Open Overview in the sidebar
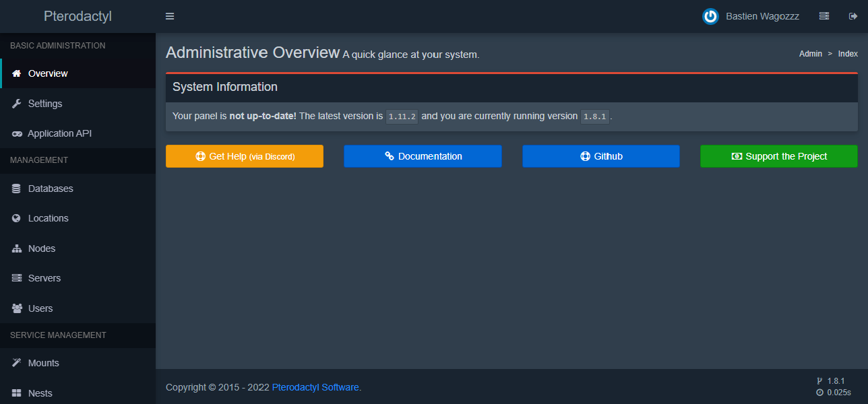Viewport: 868px width, 404px height. 48,73
